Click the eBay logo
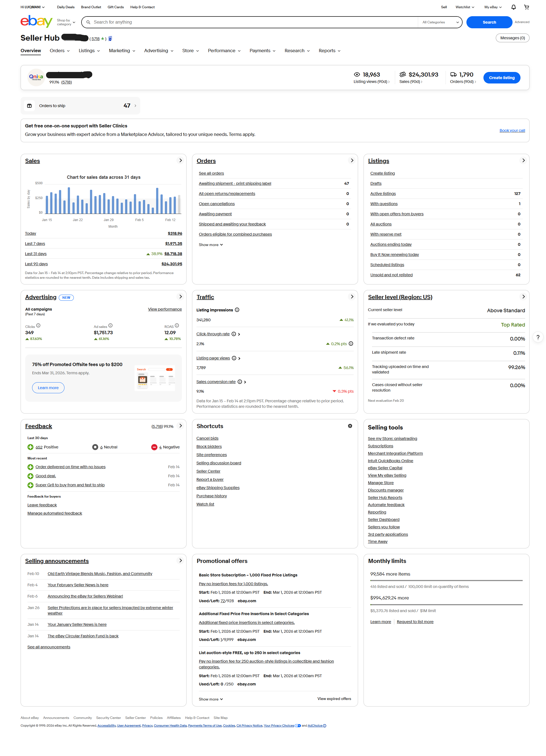 tap(36, 22)
